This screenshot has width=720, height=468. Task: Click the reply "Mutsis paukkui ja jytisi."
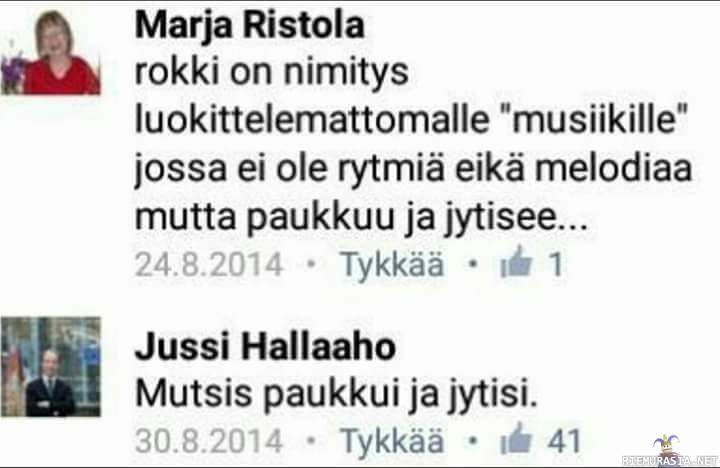coord(336,395)
